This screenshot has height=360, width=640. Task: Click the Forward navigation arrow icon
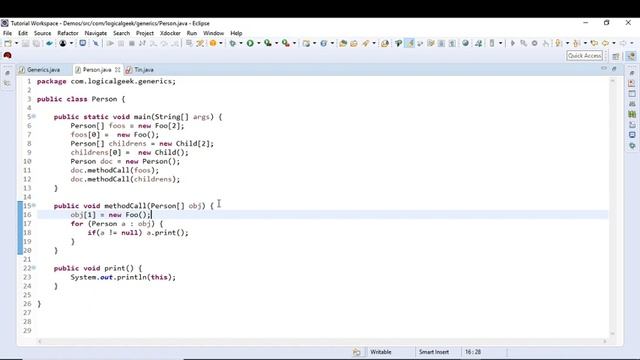[623, 43]
